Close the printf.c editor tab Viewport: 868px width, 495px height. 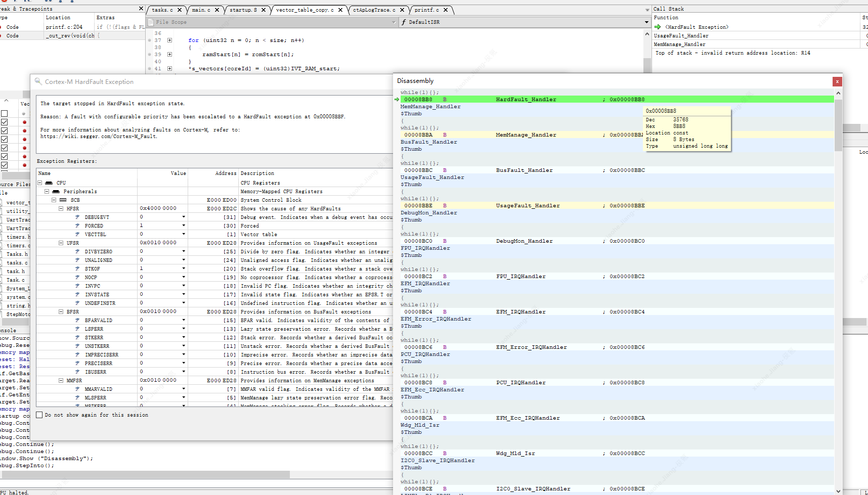pyautogui.click(x=446, y=10)
